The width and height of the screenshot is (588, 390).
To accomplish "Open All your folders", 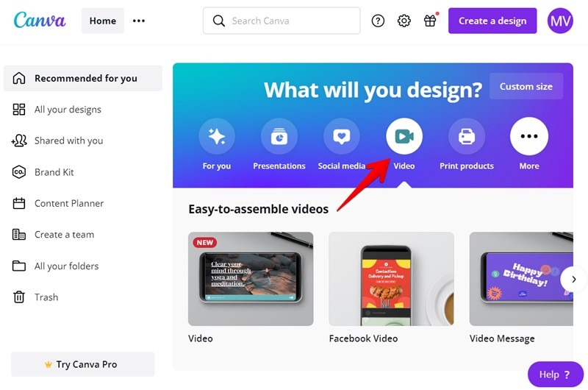I will [x=56, y=266].
